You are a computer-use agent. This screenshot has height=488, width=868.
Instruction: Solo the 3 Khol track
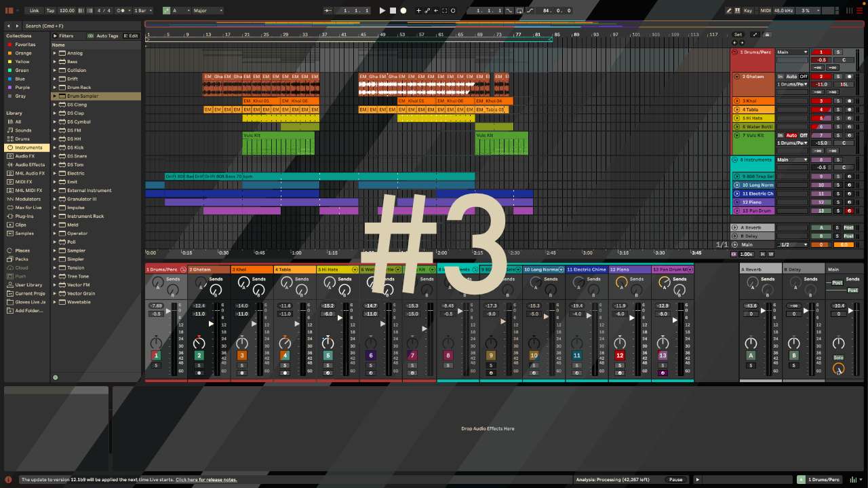point(838,101)
